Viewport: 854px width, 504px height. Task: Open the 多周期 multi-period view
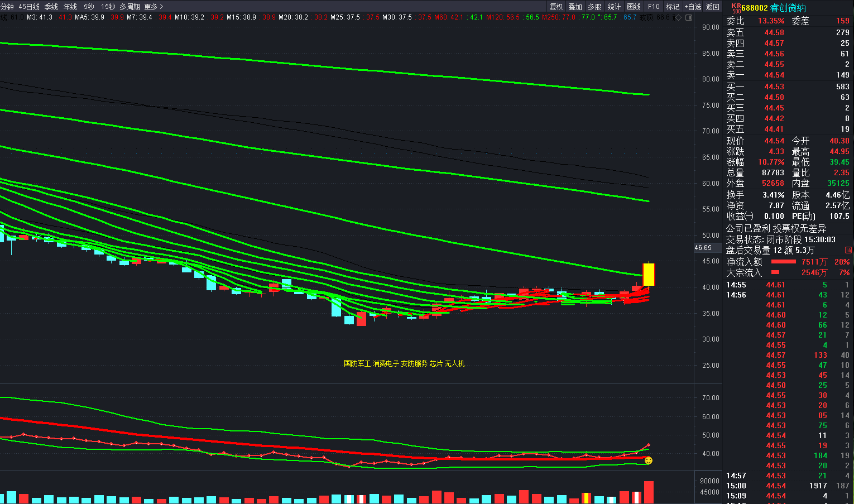pos(129,7)
